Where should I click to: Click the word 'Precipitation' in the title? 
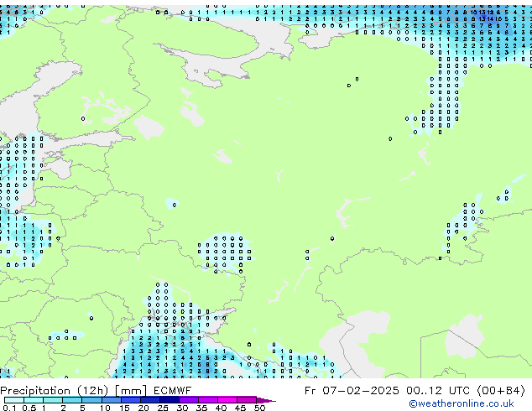pos(35,391)
